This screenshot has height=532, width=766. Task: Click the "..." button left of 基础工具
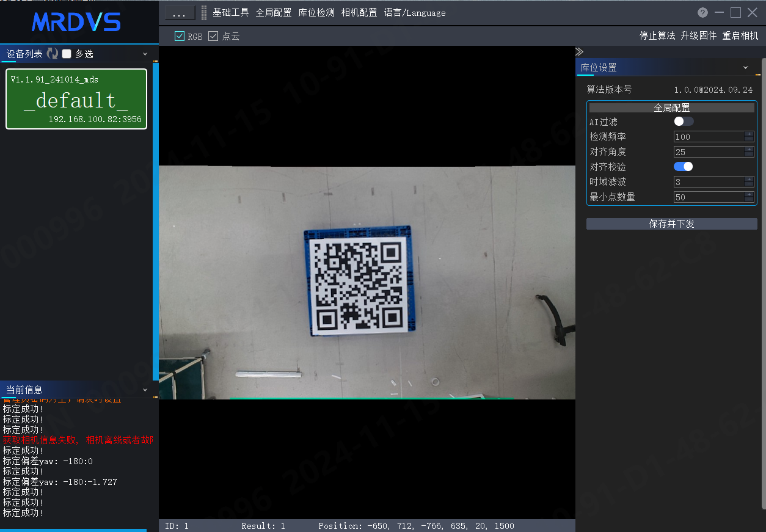[x=180, y=13]
